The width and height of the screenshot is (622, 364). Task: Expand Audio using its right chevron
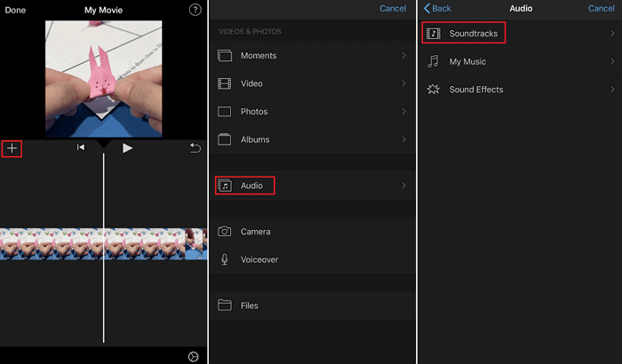tap(404, 186)
